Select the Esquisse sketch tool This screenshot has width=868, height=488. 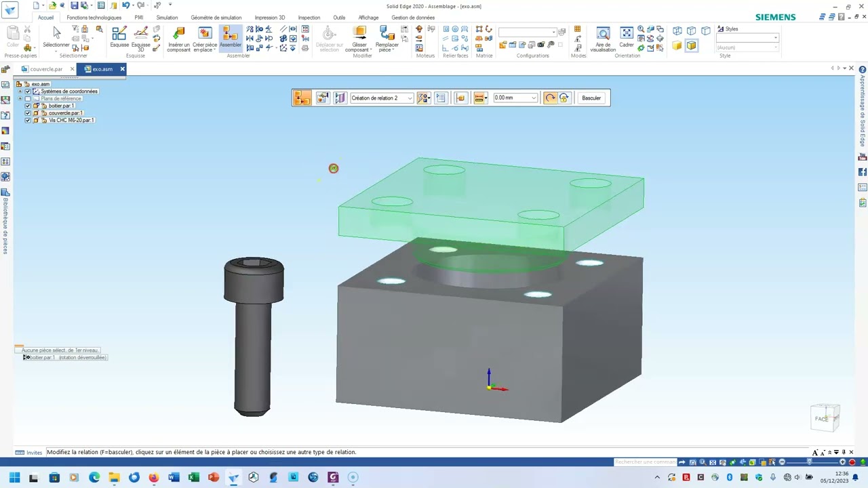tap(119, 38)
